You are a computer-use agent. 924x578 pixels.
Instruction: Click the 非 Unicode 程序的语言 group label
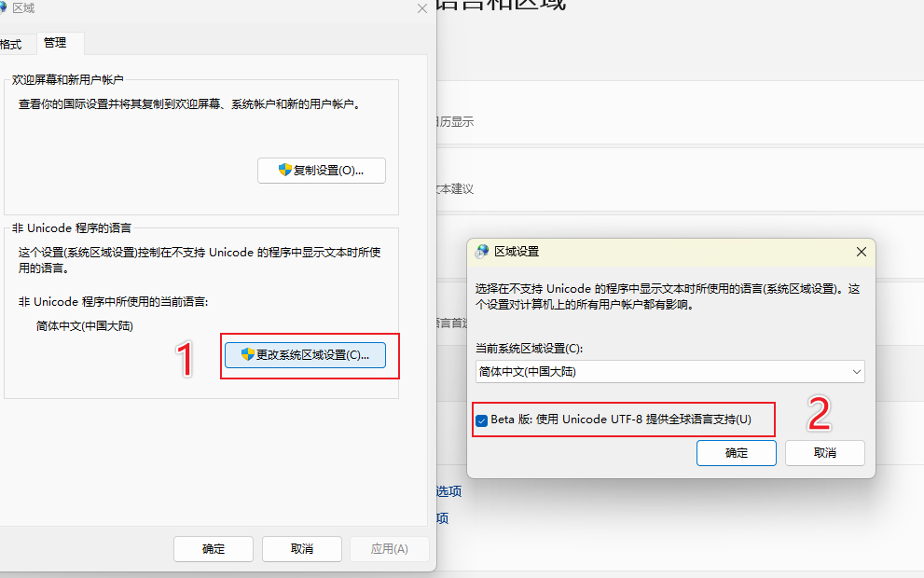point(71,228)
